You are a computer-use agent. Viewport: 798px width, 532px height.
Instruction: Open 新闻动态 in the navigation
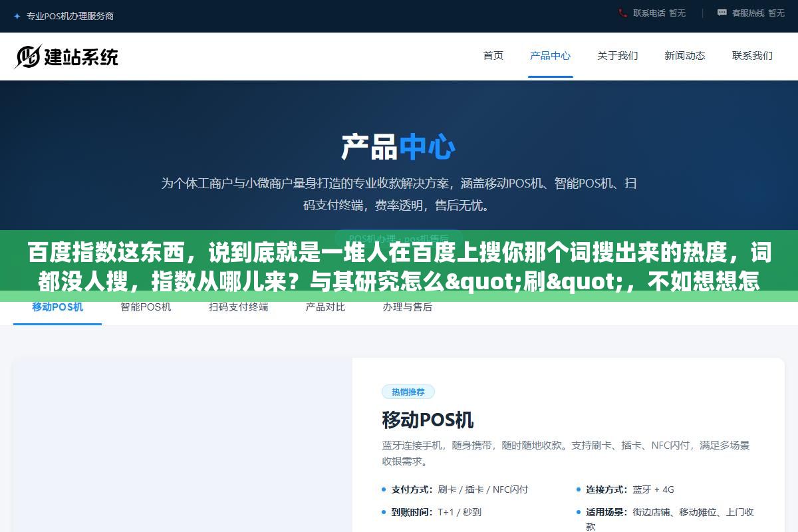click(x=685, y=56)
